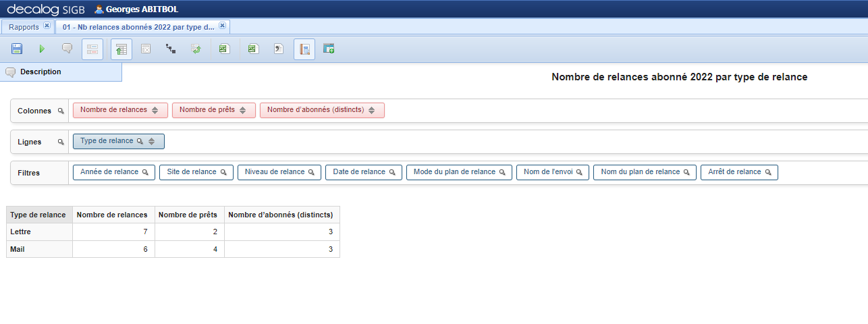Click the speech bubble comment icon in toolbar

click(x=67, y=49)
